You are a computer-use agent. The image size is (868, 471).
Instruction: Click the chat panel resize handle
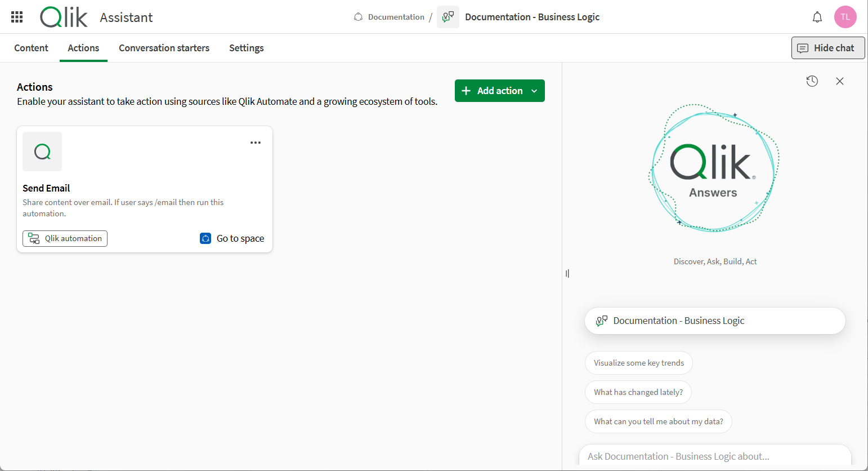pos(567,273)
